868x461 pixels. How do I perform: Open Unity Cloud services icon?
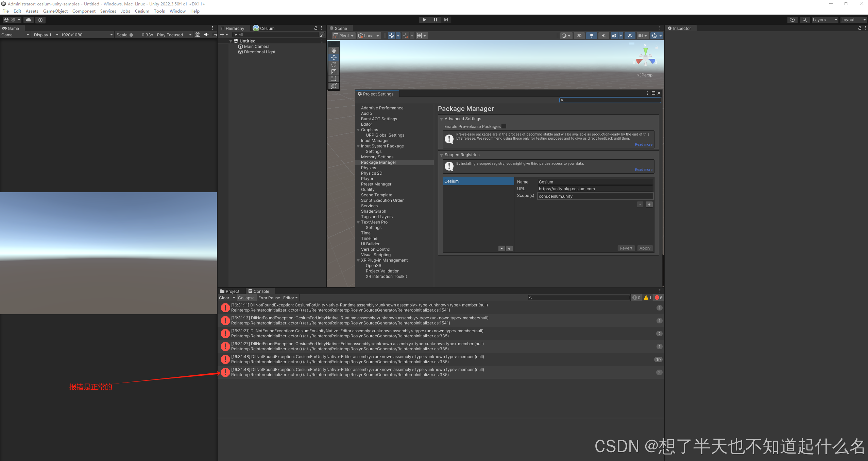29,20
